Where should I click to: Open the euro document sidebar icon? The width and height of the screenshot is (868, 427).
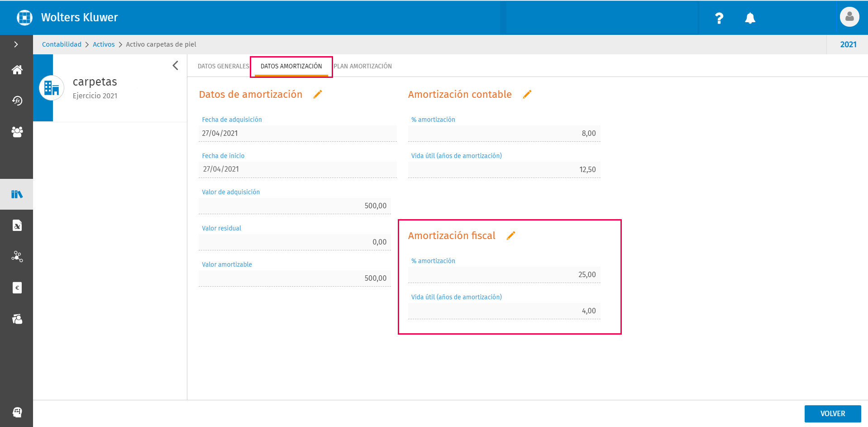pos(17,288)
